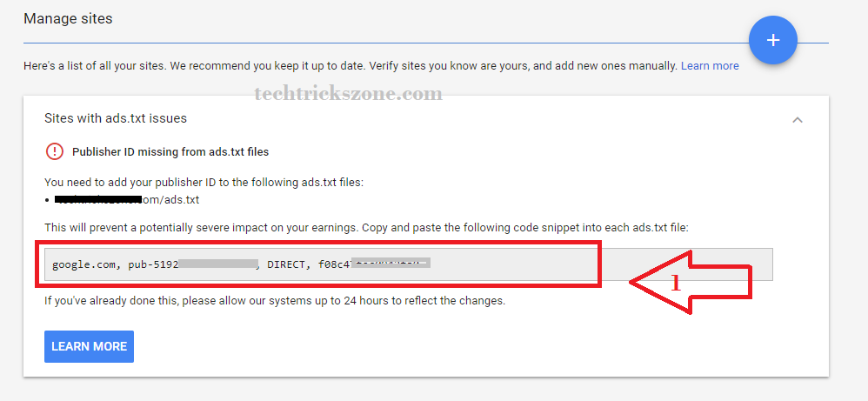
Task: Click the red arrow annotation pointing at snippet
Action: pyautogui.click(x=691, y=282)
